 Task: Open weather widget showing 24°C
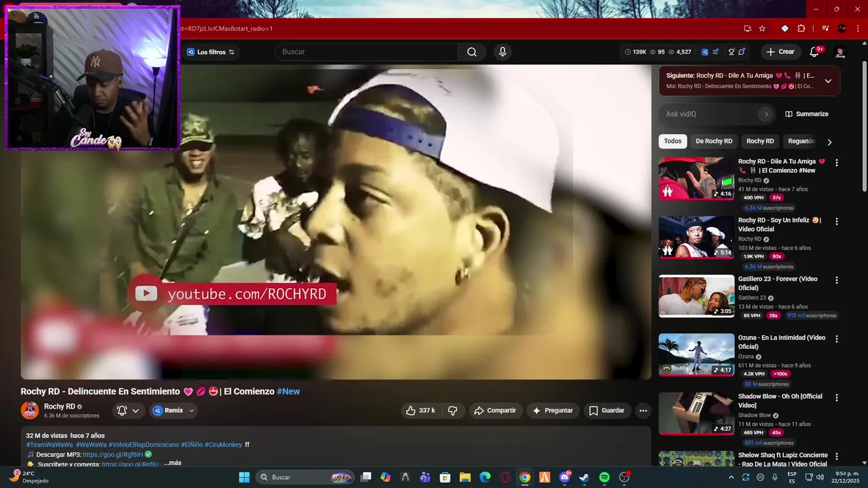pos(28,477)
